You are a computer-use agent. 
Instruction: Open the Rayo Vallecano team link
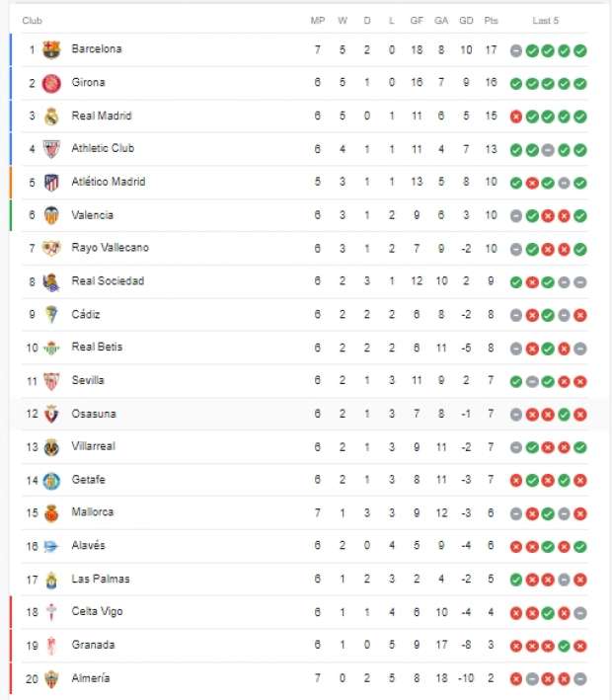coord(110,248)
